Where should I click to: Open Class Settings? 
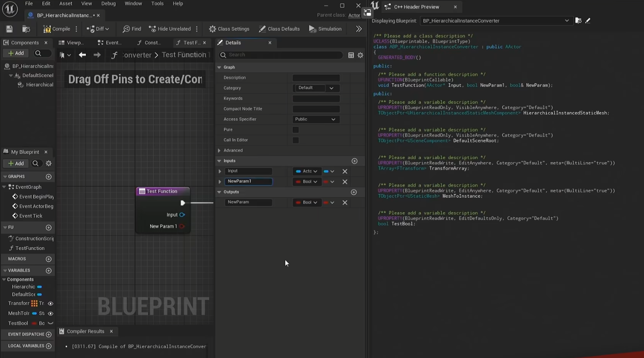coord(229,29)
